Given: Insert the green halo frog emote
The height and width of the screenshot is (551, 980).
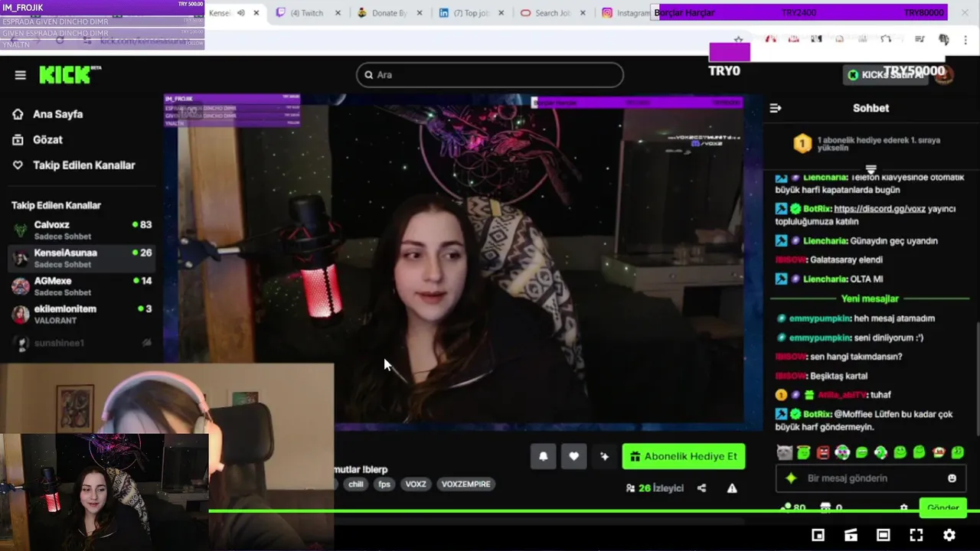Looking at the screenshot, I should point(803,452).
